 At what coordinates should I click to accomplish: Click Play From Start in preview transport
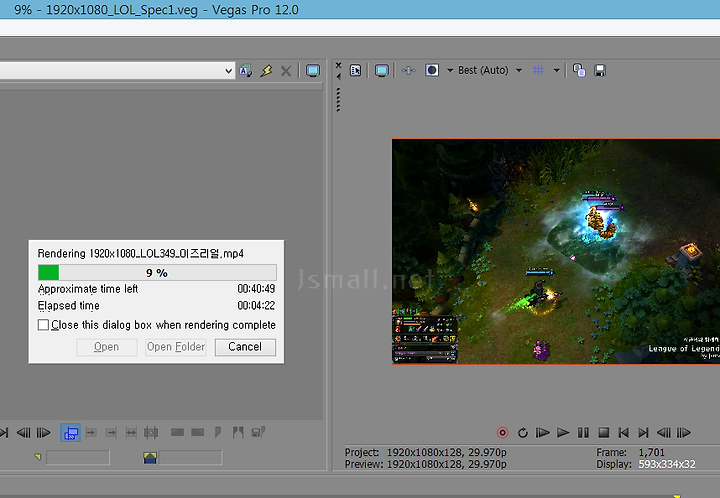click(x=542, y=432)
